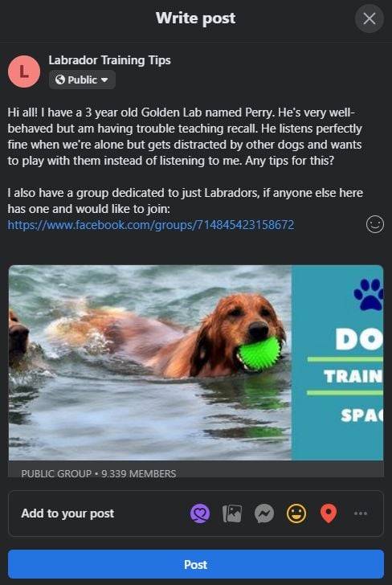Image resolution: width=392 pixels, height=585 pixels.
Task: Click the swimming dog preview image
Action: 150,362
